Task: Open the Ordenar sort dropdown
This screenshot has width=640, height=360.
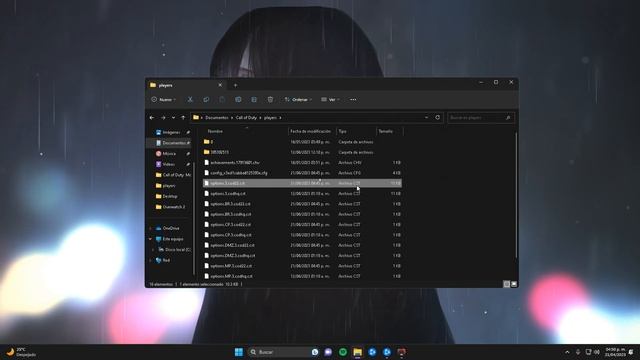Action: [298, 100]
